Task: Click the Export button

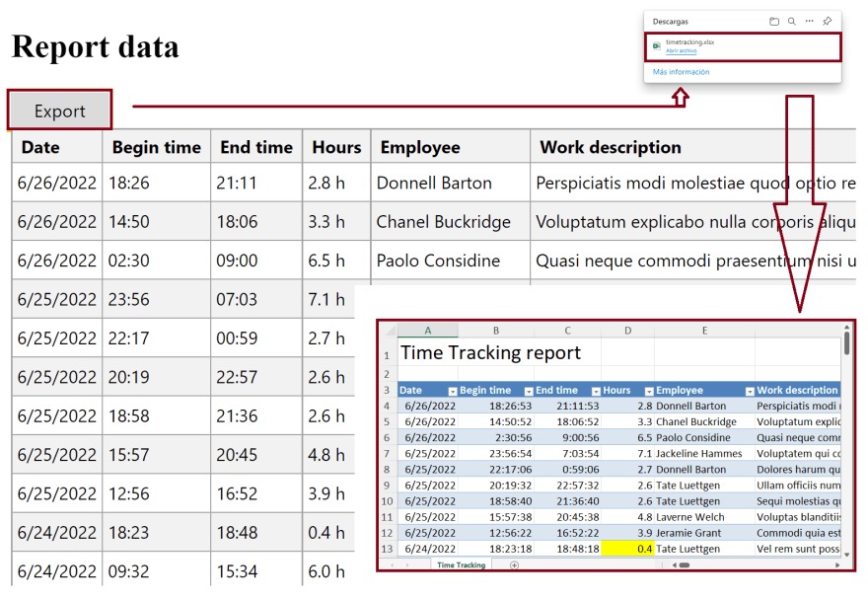Action: 58,110
